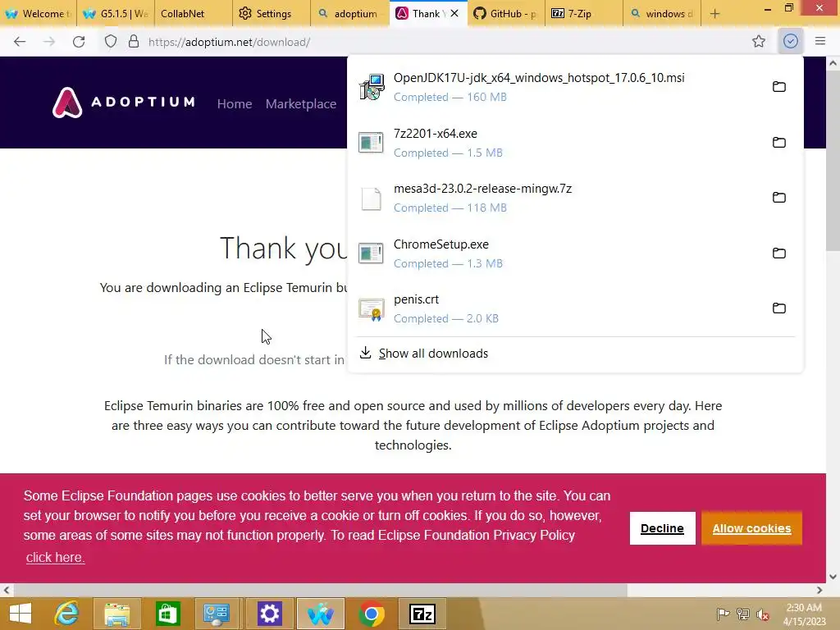The width and height of the screenshot is (840, 630).
Task: Click the site security padlock icon
Action: point(134,42)
